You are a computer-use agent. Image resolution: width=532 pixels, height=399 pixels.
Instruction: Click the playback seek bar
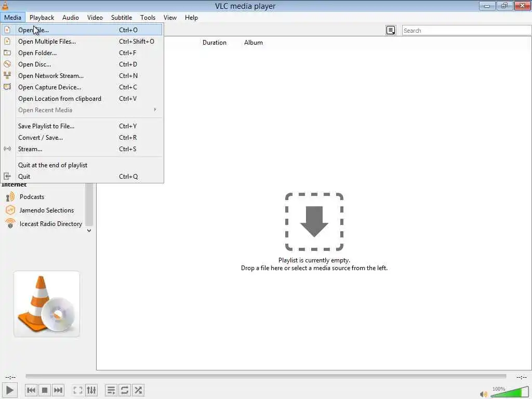265,376
